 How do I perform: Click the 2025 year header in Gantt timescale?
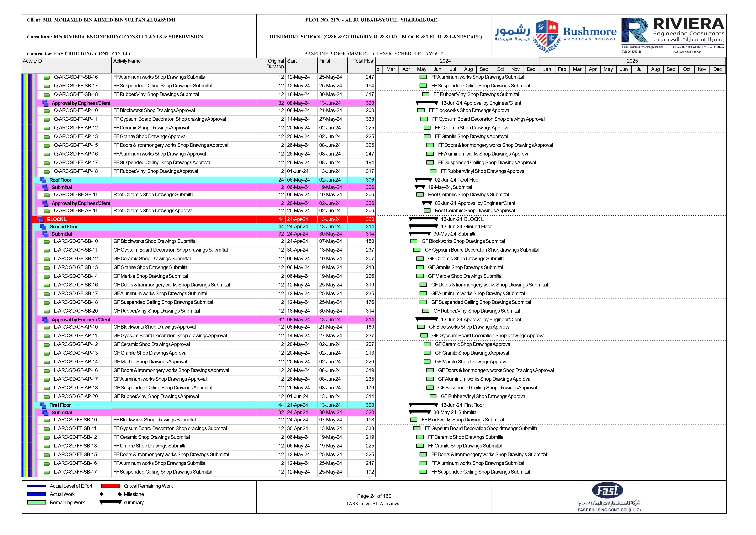click(x=632, y=61)
